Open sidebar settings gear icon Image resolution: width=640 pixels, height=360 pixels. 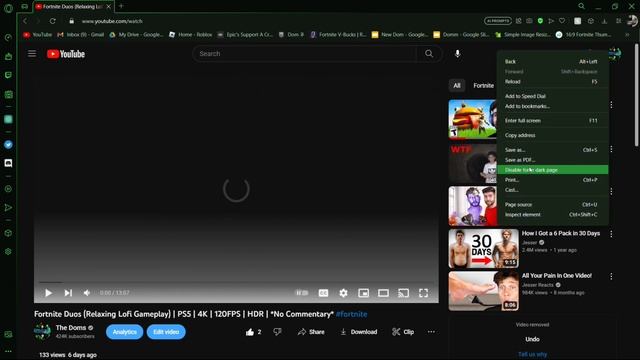(x=8, y=252)
